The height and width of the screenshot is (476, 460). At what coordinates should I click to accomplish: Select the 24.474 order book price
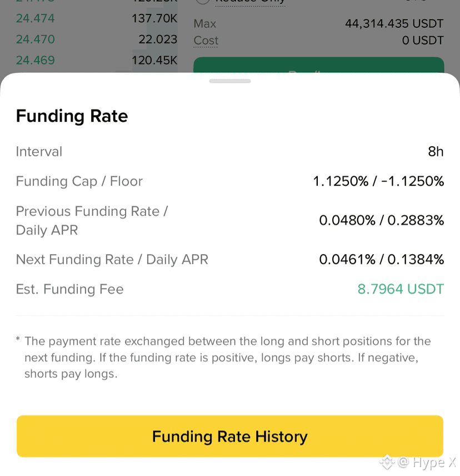35,18
